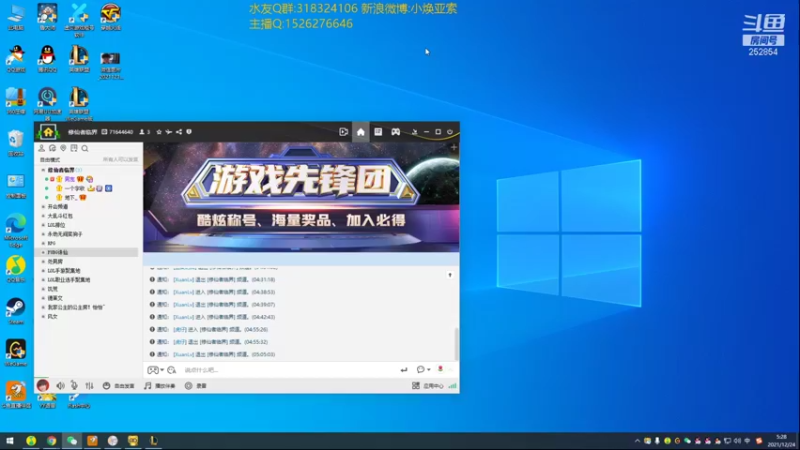Click the Windows Start button
Viewport: 800px width, 450px height.
pos(10,440)
